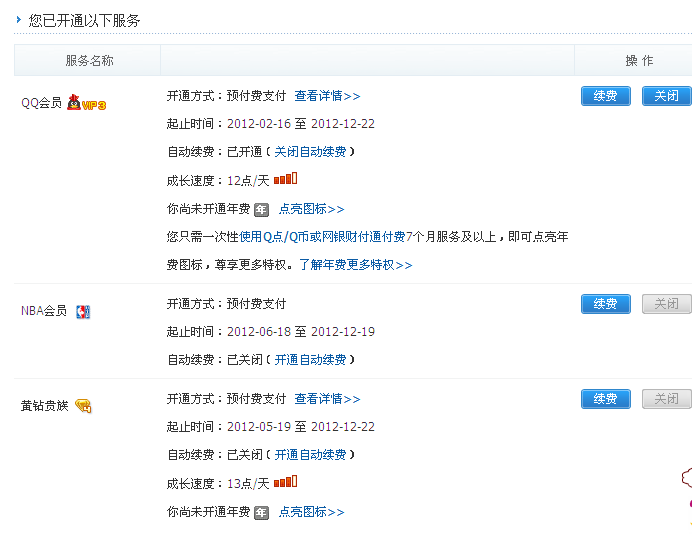The height and width of the screenshot is (534, 692).
Task: Click the QQ会员 growth speed bar icon
Action: tap(286, 179)
